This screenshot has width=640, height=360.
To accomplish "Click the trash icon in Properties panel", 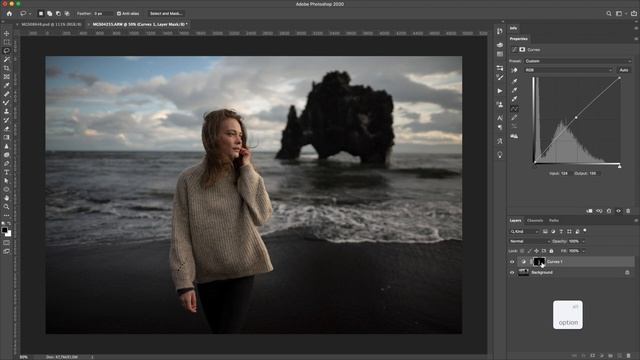I will (x=628, y=211).
